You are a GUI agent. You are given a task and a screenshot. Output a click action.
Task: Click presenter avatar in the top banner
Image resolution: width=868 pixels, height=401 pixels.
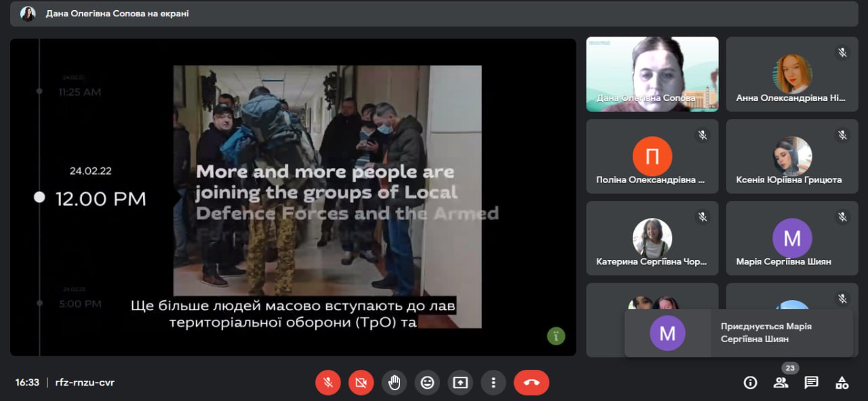pyautogui.click(x=28, y=14)
